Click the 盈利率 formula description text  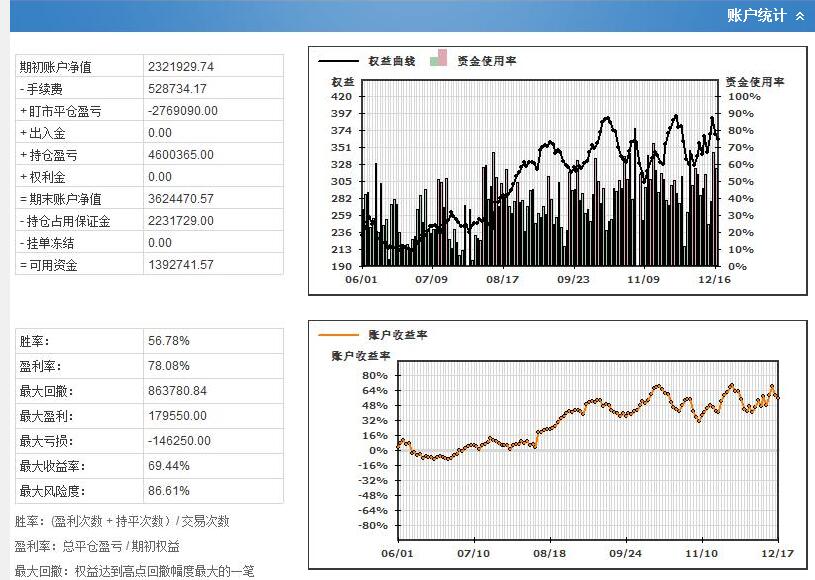[x=97, y=546]
